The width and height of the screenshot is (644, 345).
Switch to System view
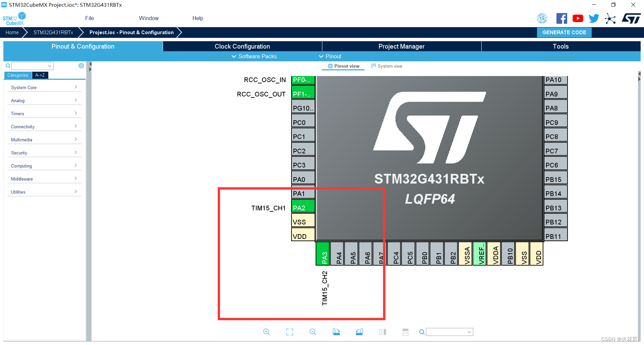click(x=387, y=66)
